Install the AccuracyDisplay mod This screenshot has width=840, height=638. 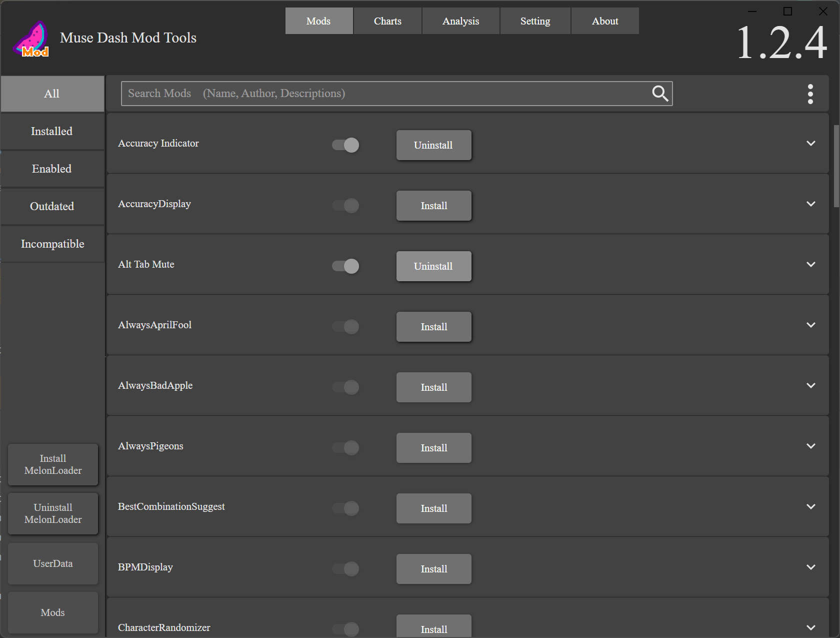(x=433, y=206)
